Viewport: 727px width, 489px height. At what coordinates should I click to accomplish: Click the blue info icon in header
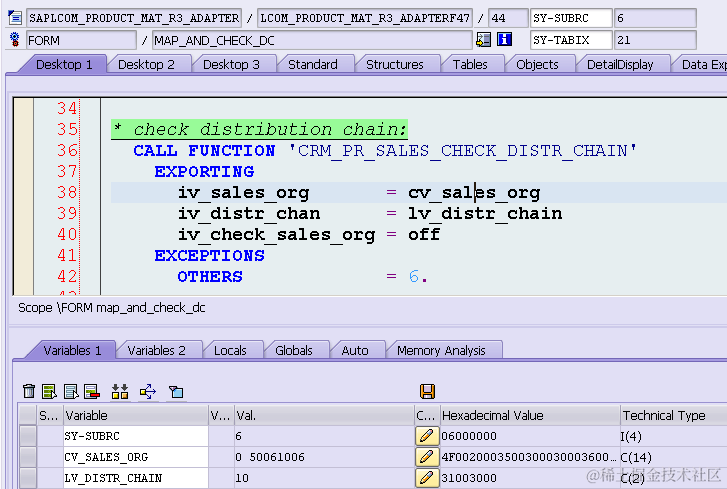[504, 39]
